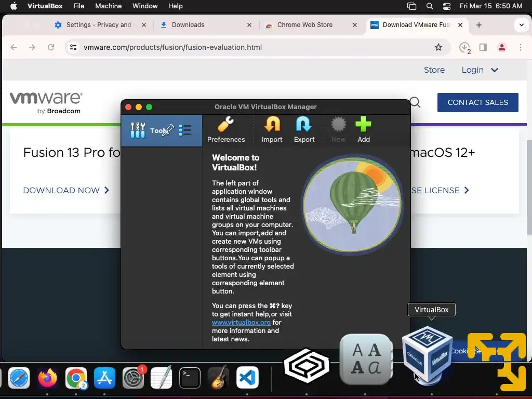The image size is (532, 399).
Task: Close the Download VMware Fusion tab
Action: point(460,25)
